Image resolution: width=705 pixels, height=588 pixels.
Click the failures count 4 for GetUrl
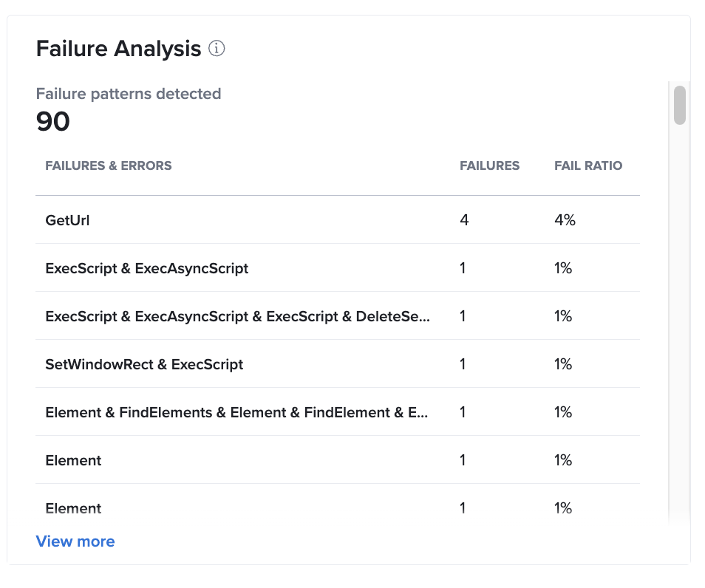464,220
